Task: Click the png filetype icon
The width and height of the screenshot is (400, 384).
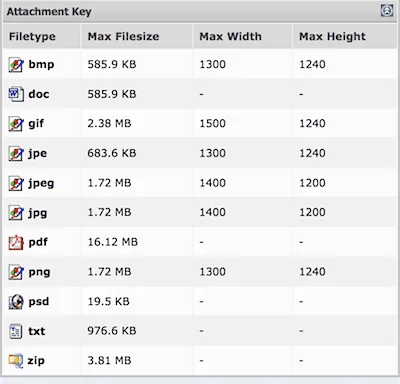Action: 16,272
